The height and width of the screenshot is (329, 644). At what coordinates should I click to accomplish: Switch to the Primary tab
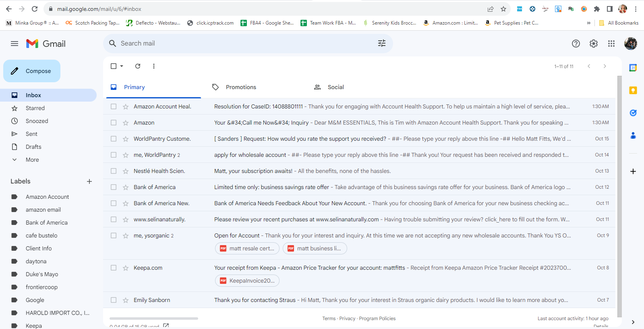153,87
